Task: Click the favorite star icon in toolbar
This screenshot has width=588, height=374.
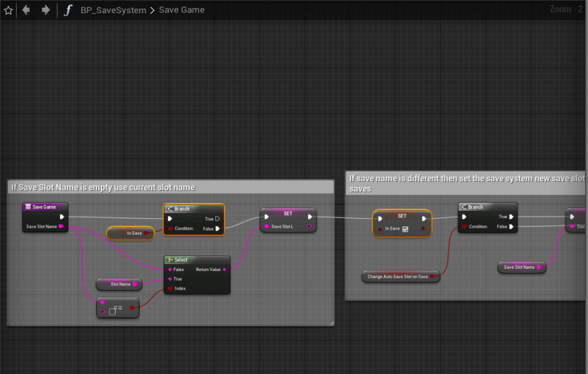Action: [8, 10]
